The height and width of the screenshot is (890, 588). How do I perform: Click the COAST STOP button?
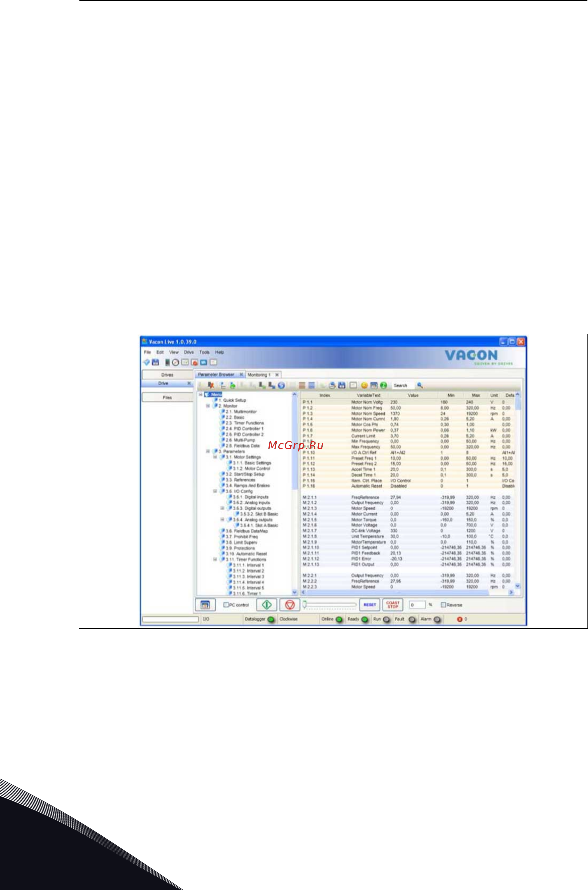[x=393, y=605]
